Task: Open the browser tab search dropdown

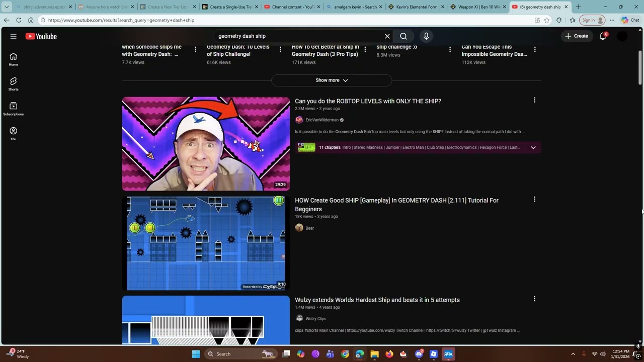Action: (x=7, y=7)
